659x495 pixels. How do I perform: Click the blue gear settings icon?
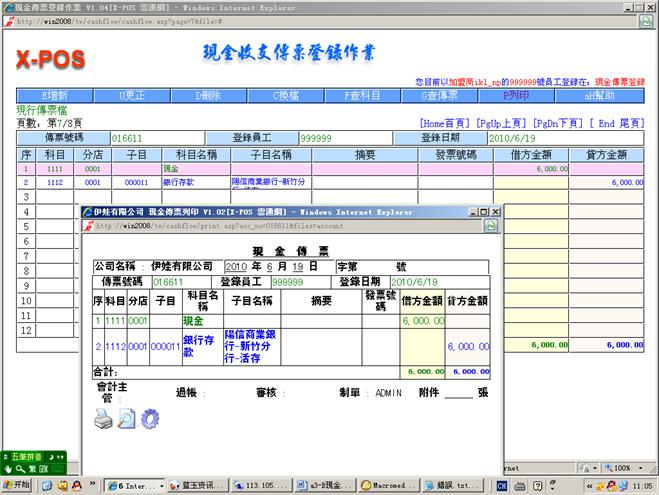point(150,418)
